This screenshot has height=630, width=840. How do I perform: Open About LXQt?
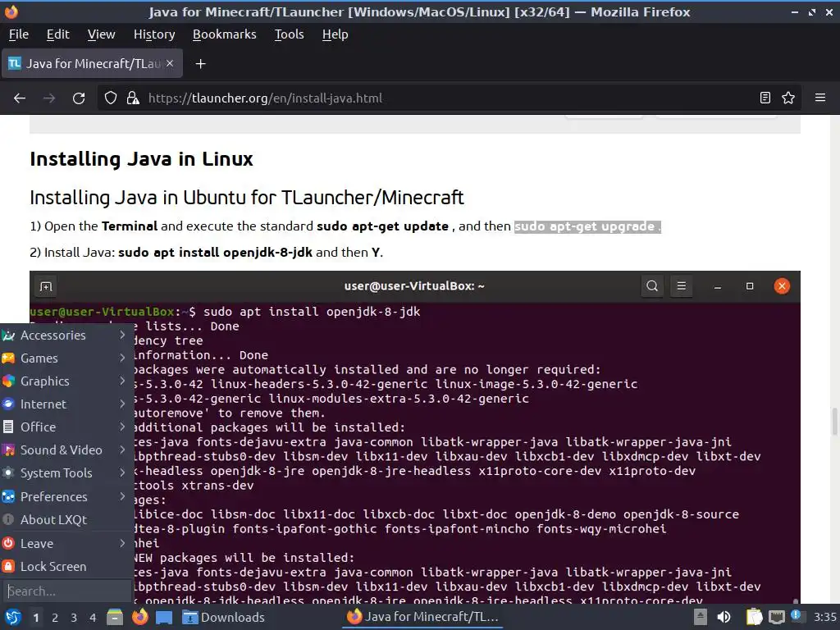[66, 519]
